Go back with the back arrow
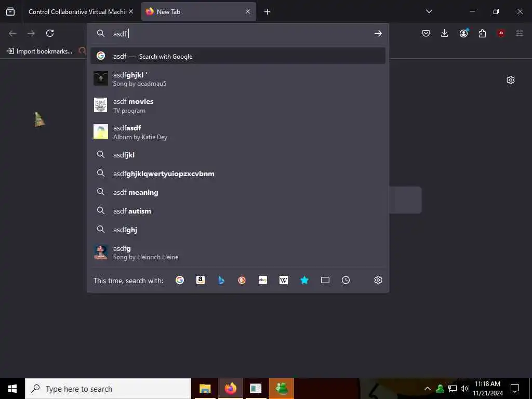This screenshot has height=399, width=532. click(x=12, y=33)
